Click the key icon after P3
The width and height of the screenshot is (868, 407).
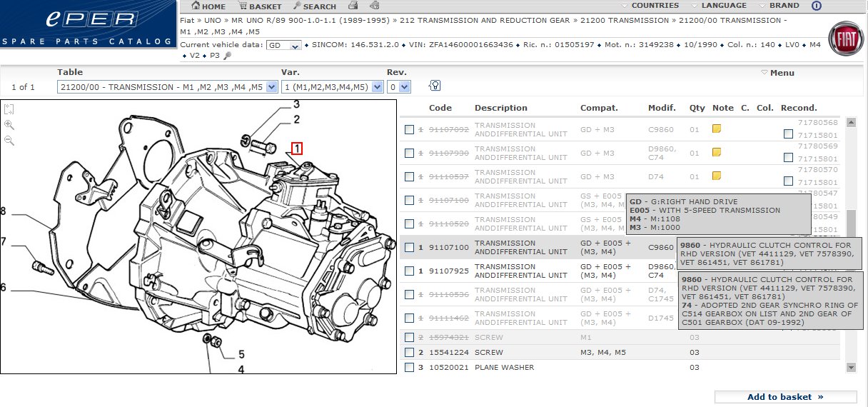(227, 56)
